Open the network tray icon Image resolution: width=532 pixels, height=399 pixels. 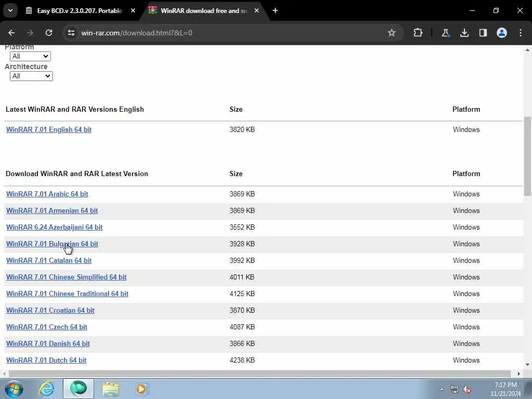[x=454, y=390]
